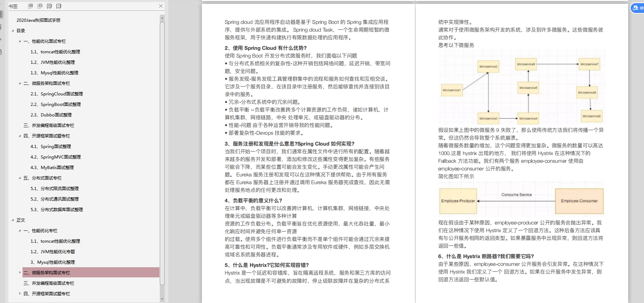Collapse the 目录 bookmark node

[x=13, y=31]
